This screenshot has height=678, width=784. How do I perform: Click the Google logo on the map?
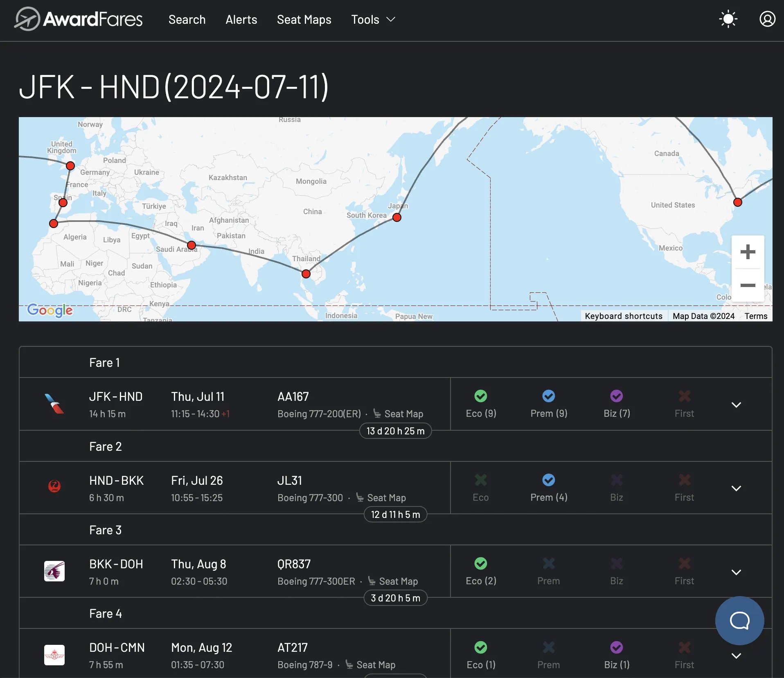click(x=50, y=310)
